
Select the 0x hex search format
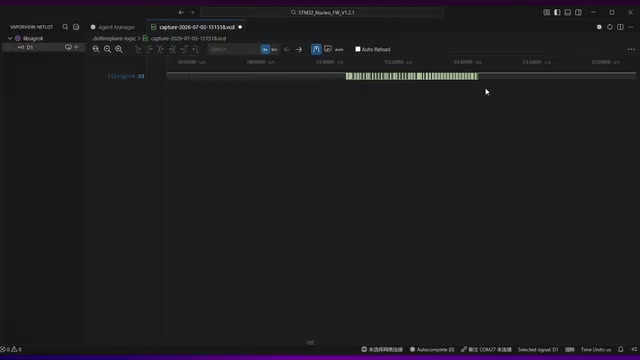(x=265, y=49)
